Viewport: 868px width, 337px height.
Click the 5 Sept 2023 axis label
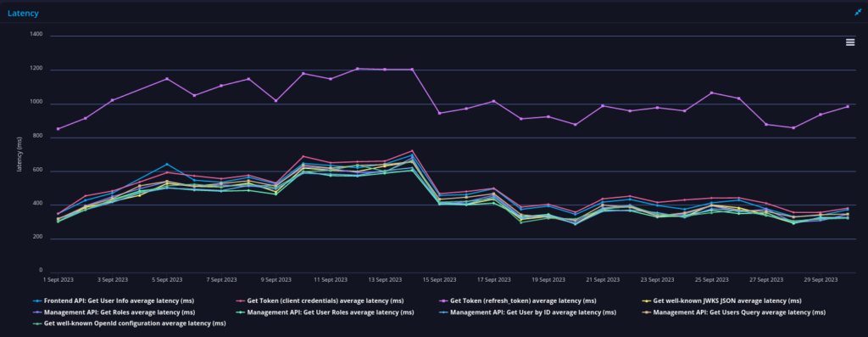(167, 280)
